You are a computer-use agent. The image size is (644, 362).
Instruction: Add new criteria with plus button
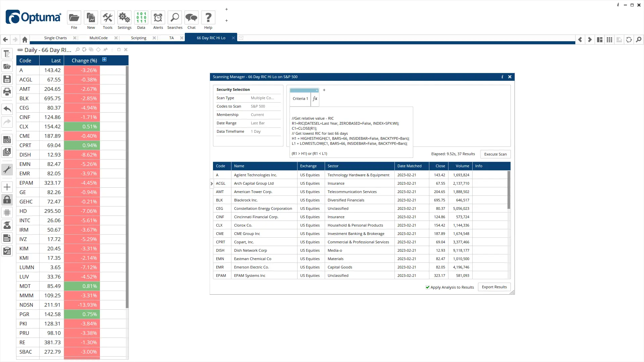coord(324,90)
